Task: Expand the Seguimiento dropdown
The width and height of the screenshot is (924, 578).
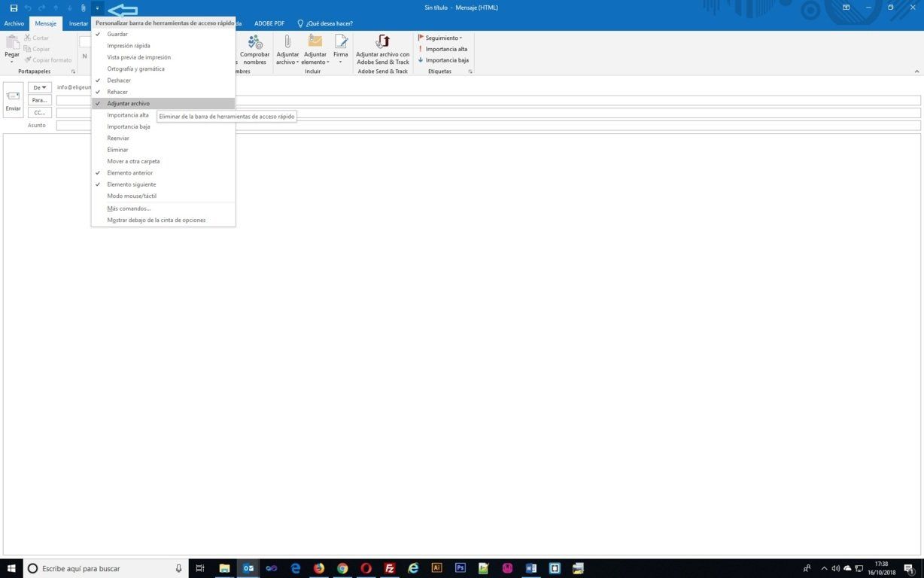Action: click(442, 38)
